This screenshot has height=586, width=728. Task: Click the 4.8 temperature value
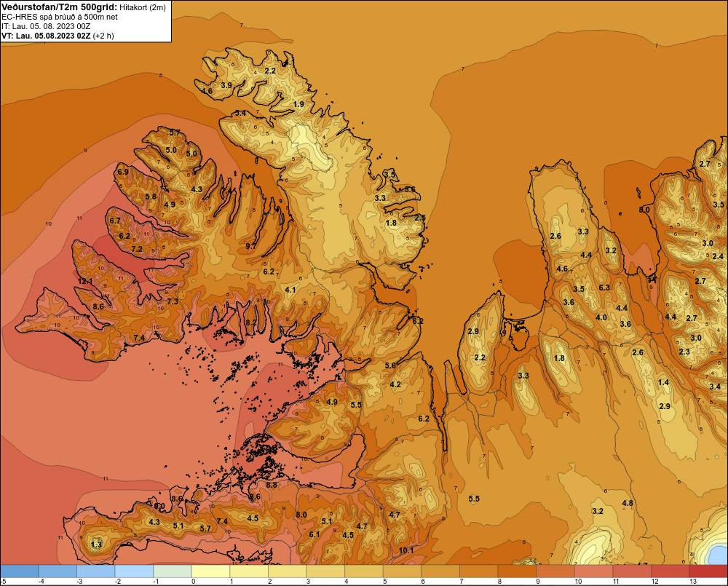628,503
